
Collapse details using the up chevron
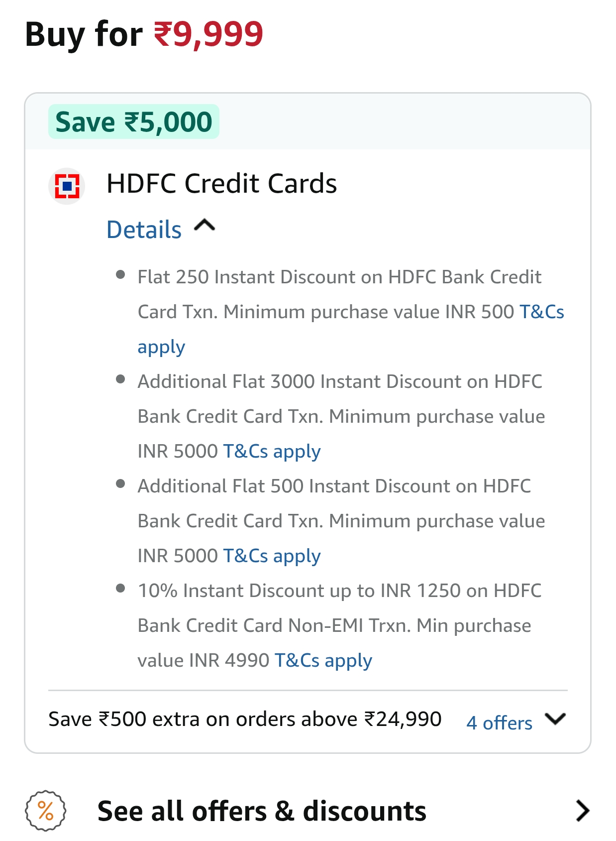[x=205, y=227]
